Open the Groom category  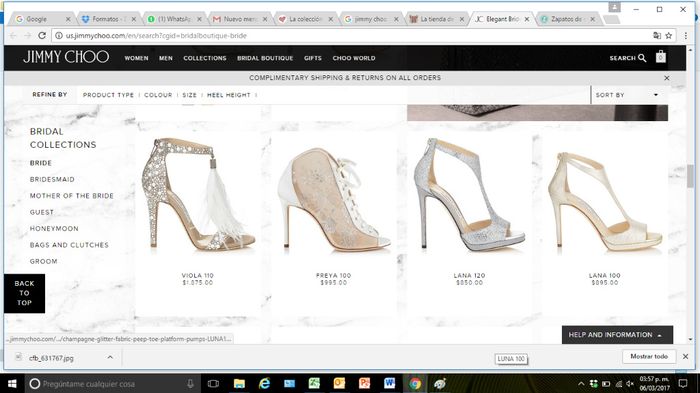[x=43, y=261]
